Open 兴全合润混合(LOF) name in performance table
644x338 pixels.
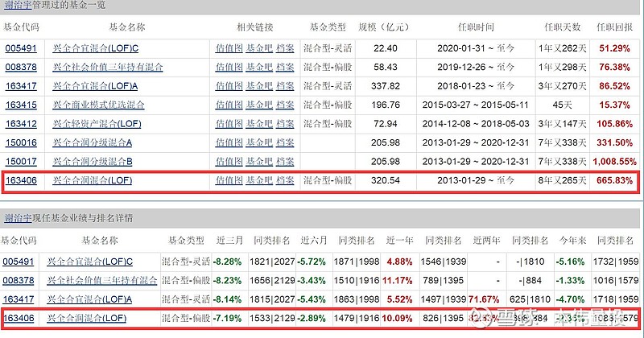(87, 319)
